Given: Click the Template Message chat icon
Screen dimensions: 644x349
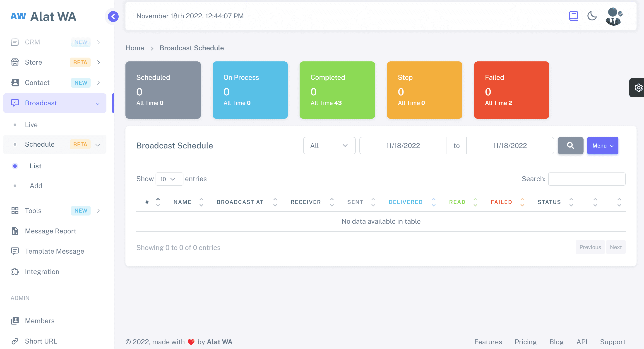Looking at the screenshot, I should pyautogui.click(x=15, y=251).
